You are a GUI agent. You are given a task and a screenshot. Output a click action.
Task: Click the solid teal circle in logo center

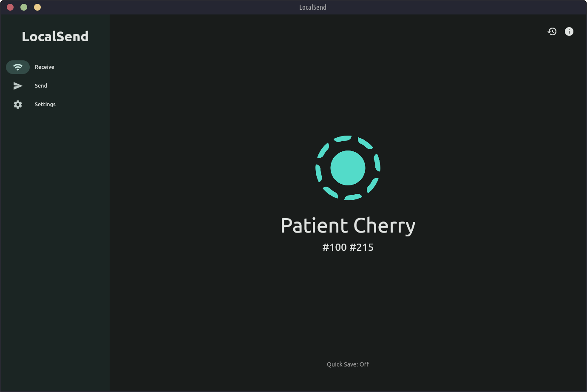click(348, 168)
